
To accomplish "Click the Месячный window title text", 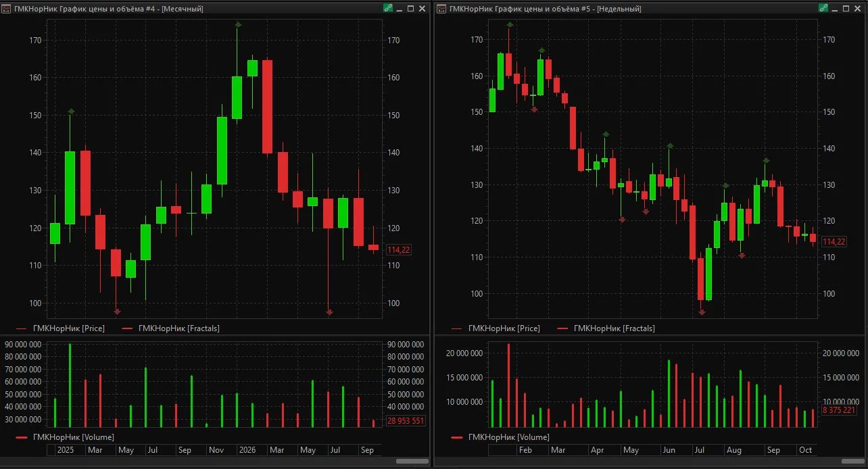I will (x=108, y=9).
